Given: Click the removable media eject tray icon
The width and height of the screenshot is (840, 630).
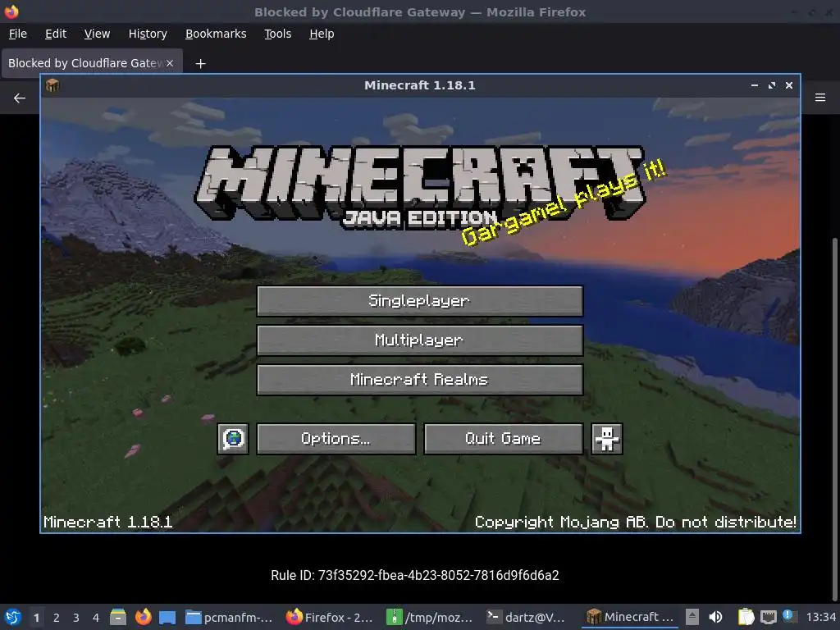Looking at the screenshot, I should tap(692, 617).
